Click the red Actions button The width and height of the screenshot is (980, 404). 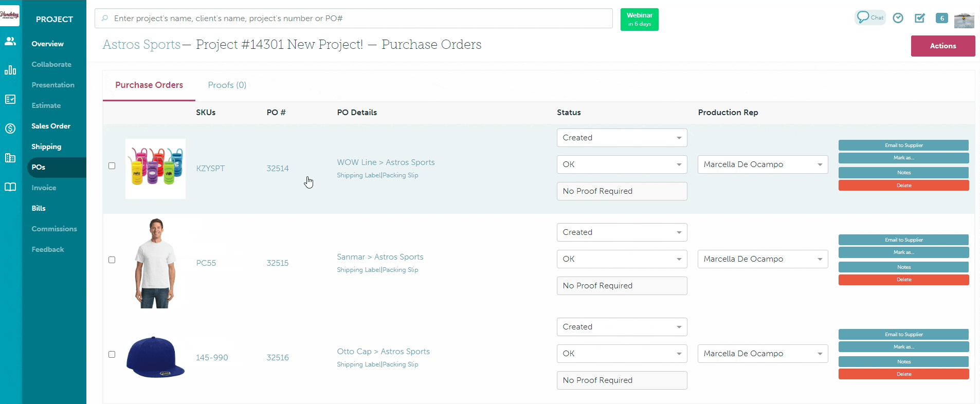click(942, 46)
